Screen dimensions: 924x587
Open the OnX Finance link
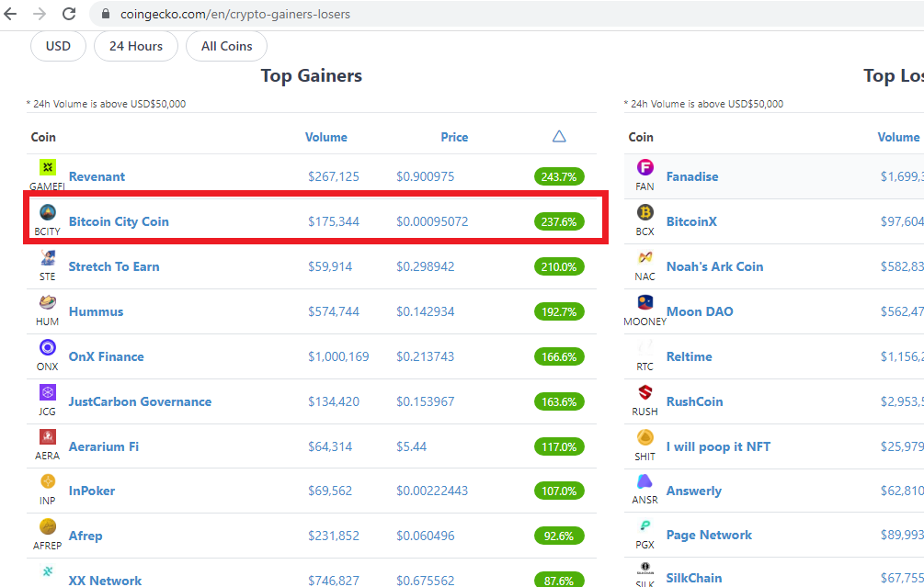[106, 356]
